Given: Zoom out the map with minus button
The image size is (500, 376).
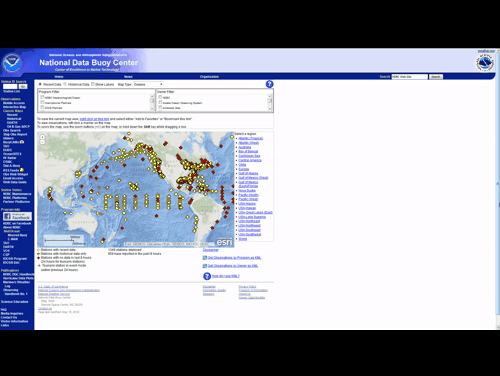Looking at the screenshot, I should click(x=42, y=142).
